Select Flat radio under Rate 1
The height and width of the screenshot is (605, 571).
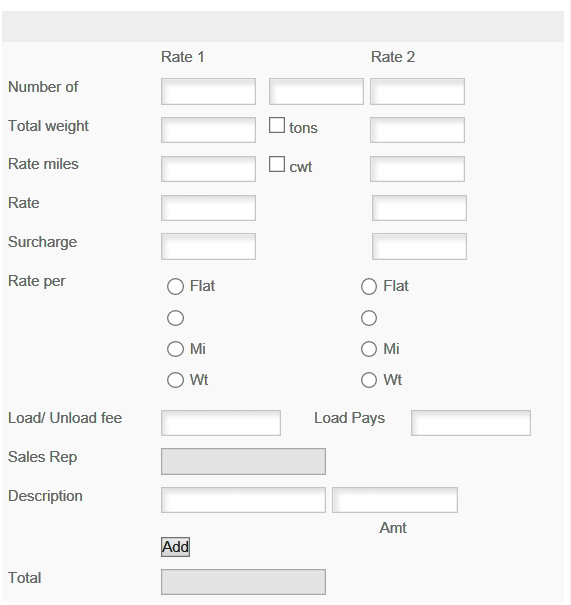click(175, 287)
